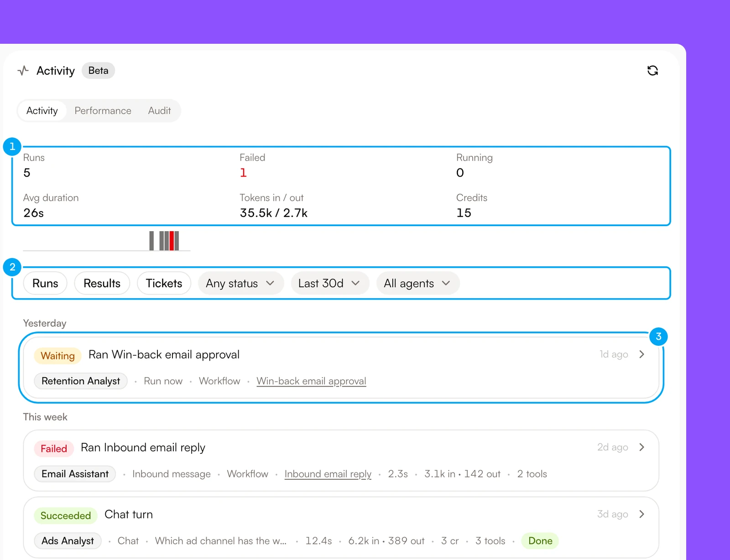Click the Inbound message trigger text
Screen dimensions: 730x560
pyautogui.click(x=172, y=474)
